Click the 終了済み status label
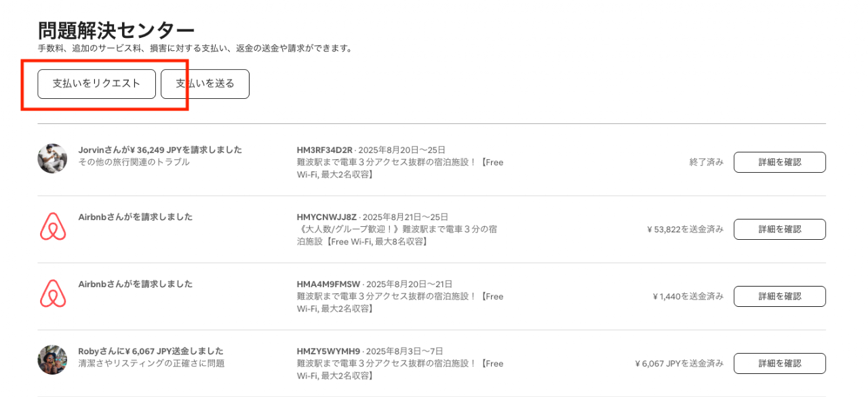The image size is (868, 397). [706, 163]
